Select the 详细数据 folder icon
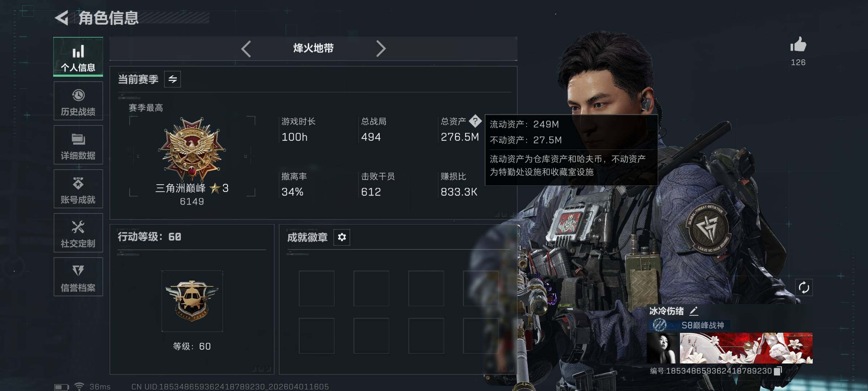 [x=78, y=139]
